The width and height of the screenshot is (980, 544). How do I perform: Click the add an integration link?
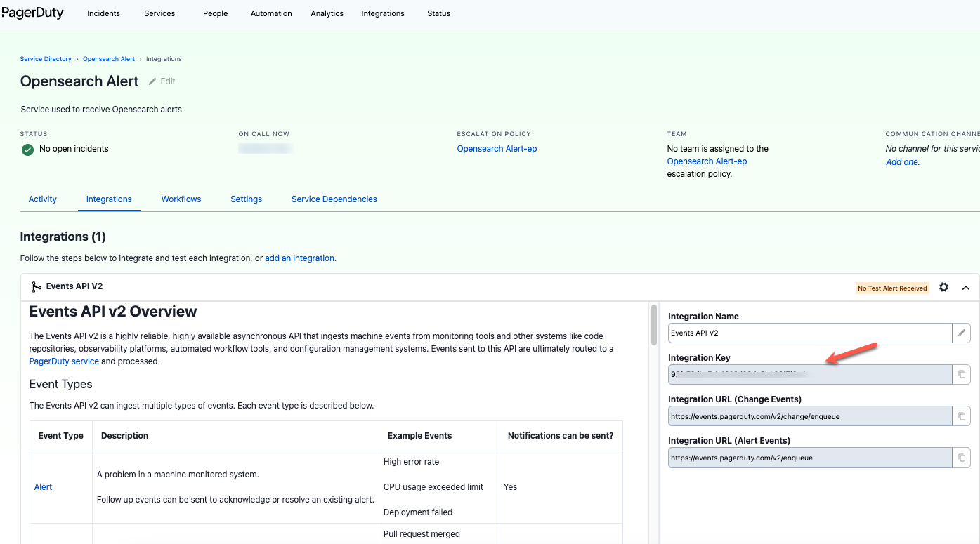pos(300,258)
